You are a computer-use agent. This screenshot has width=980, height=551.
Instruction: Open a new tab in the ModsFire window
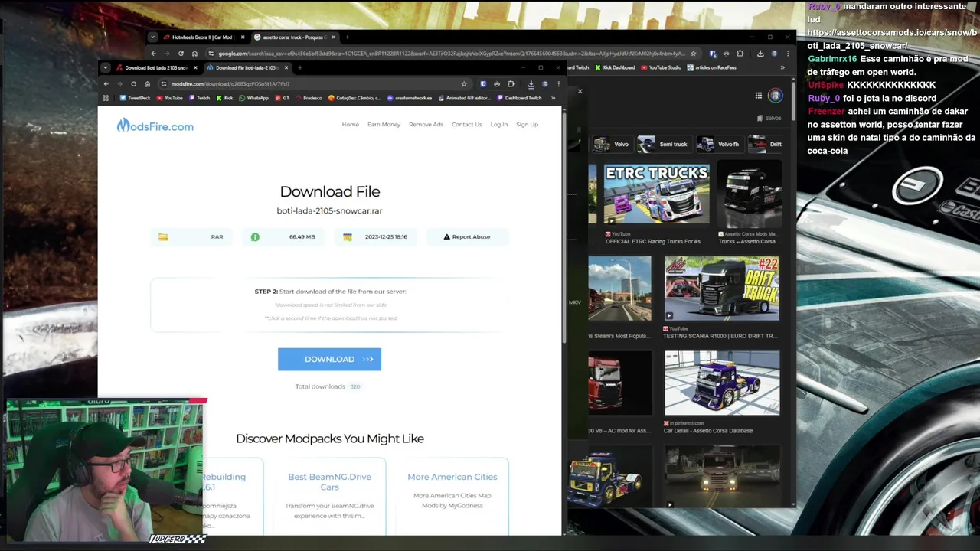[299, 67]
